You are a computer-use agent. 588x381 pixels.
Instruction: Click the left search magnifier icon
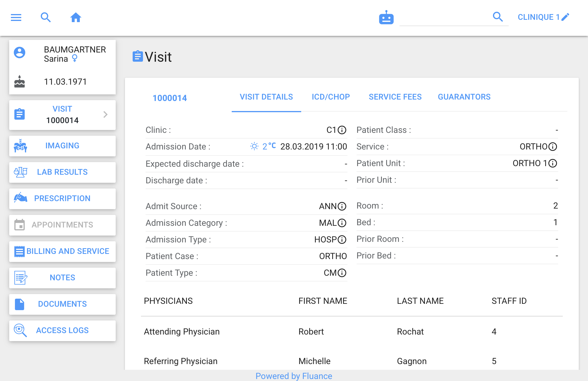46,18
